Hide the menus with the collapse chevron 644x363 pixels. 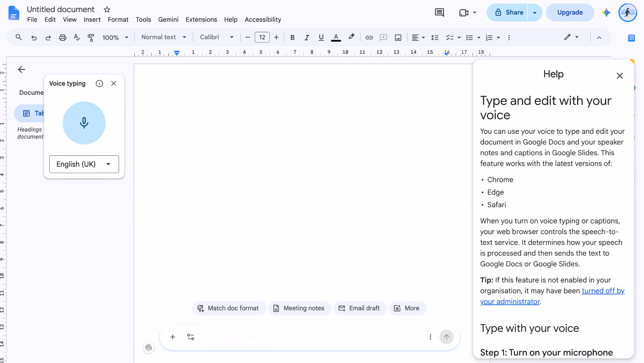point(599,37)
